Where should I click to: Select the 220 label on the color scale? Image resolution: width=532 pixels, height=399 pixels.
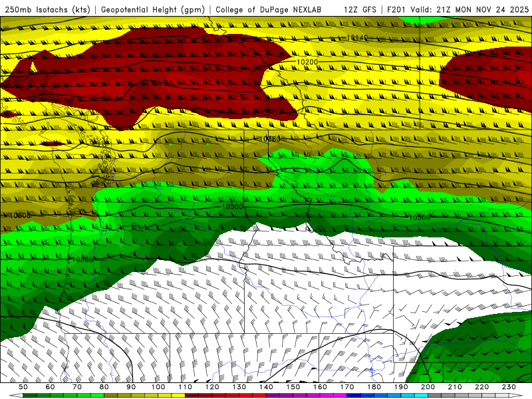pos(482,387)
